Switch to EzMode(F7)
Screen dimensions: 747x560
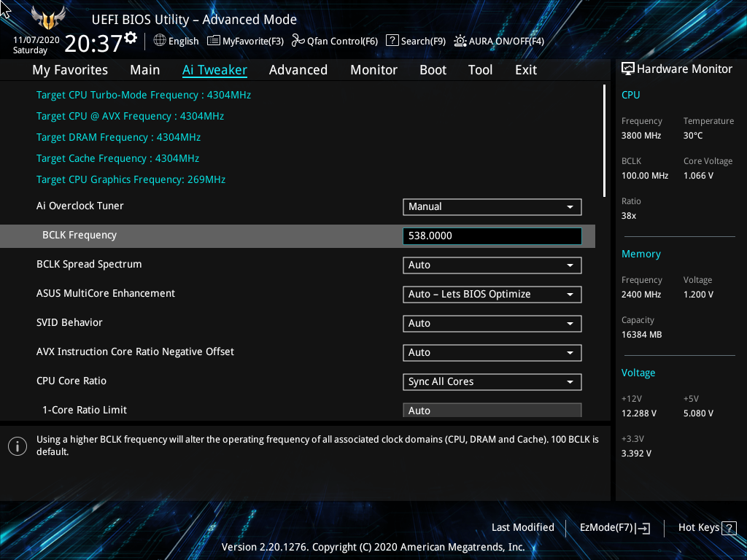tap(614, 528)
